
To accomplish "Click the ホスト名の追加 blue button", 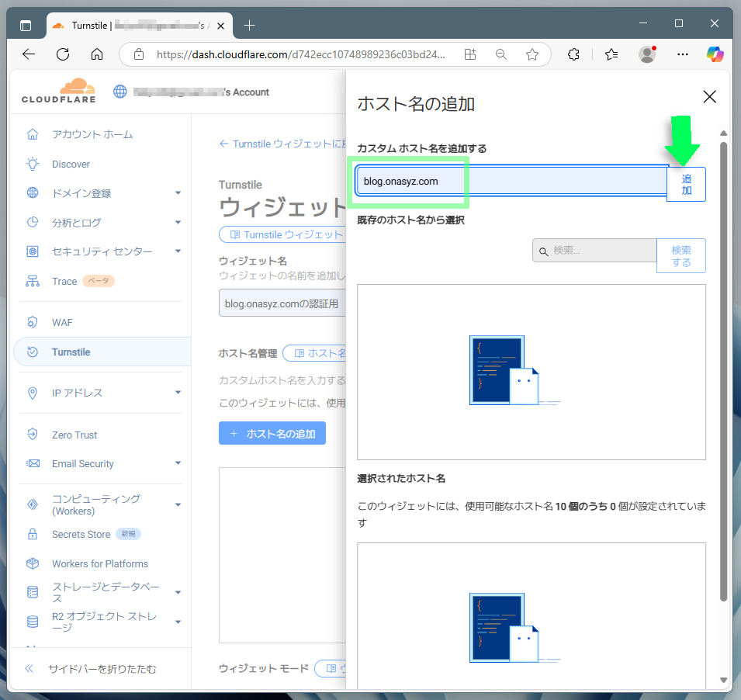I will click(272, 433).
